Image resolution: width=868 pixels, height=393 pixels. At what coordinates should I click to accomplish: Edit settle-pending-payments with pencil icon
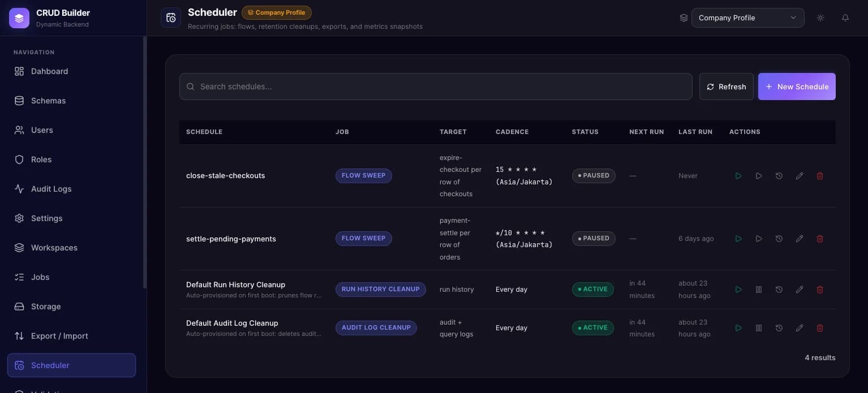(x=800, y=239)
